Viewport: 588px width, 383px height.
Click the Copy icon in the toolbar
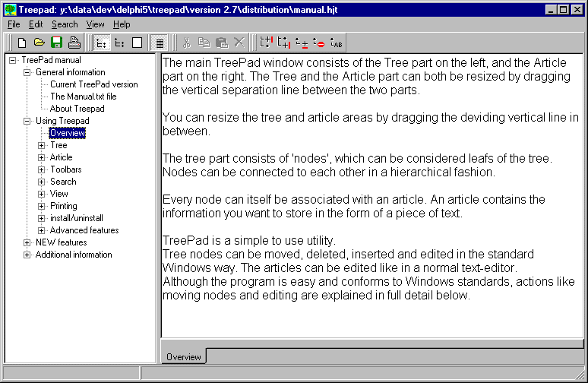click(204, 43)
